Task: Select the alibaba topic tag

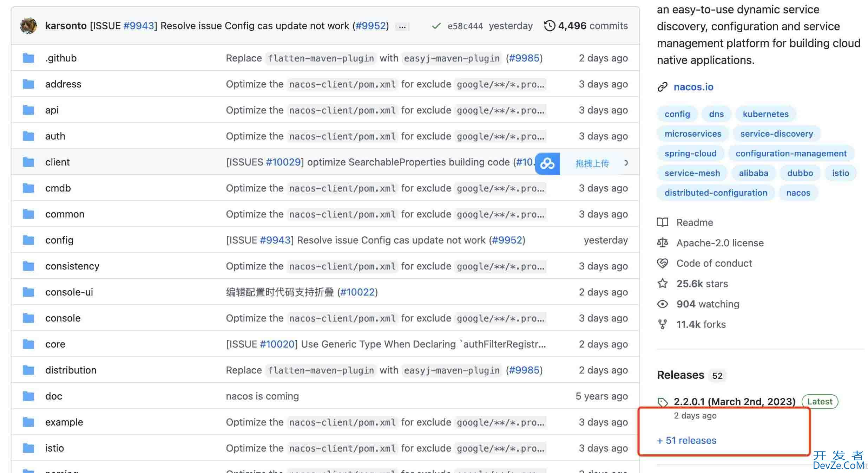Action: [754, 173]
